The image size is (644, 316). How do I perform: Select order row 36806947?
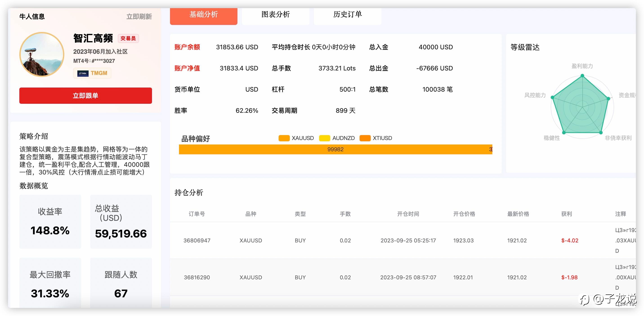click(x=403, y=240)
